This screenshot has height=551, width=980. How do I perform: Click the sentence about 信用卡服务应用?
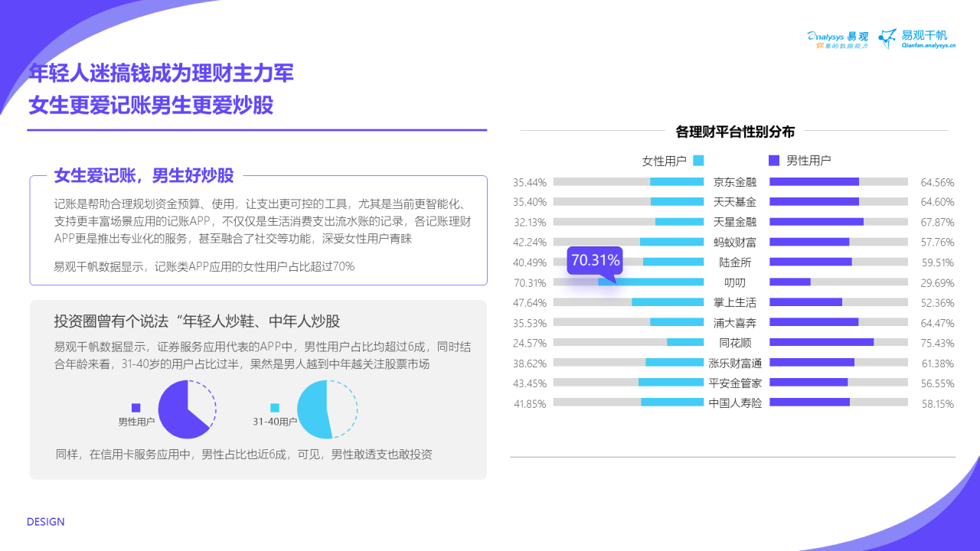tap(243, 454)
